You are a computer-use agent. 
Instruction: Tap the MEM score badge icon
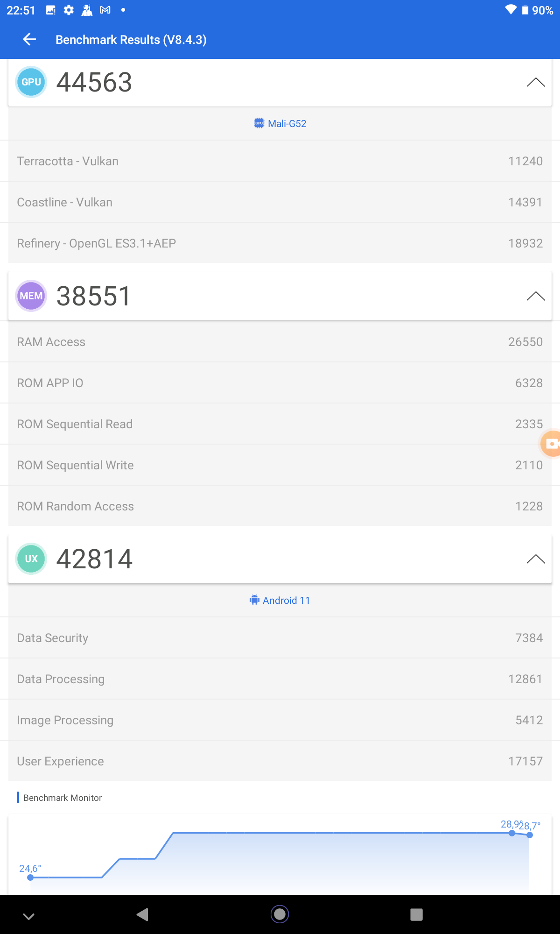click(31, 296)
